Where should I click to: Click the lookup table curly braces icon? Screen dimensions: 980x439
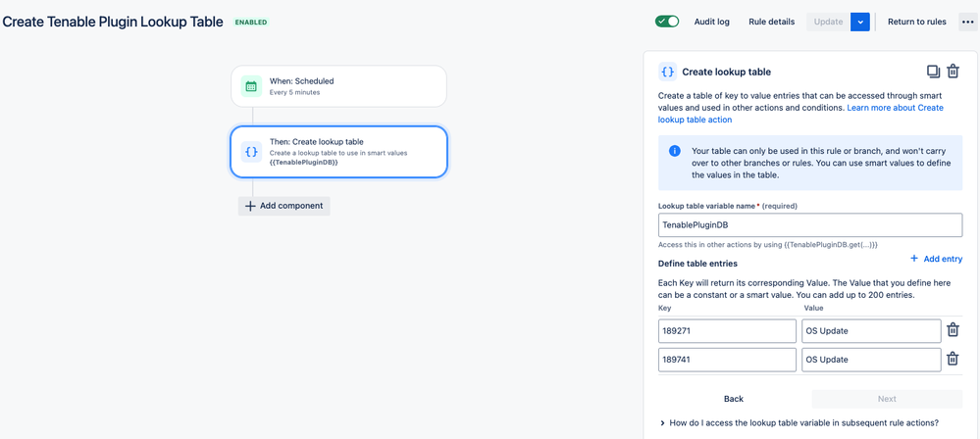251,152
